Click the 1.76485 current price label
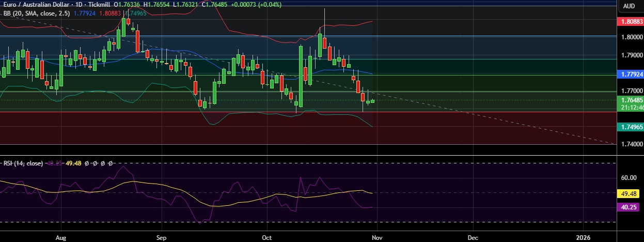Image resolution: width=644 pixels, height=242 pixels. tap(631, 100)
